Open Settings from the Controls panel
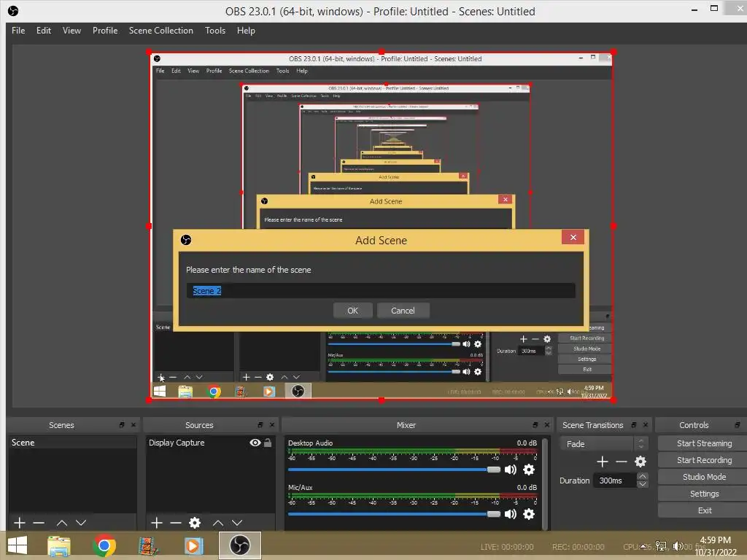The width and height of the screenshot is (747, 560). [x=704, y=494]
